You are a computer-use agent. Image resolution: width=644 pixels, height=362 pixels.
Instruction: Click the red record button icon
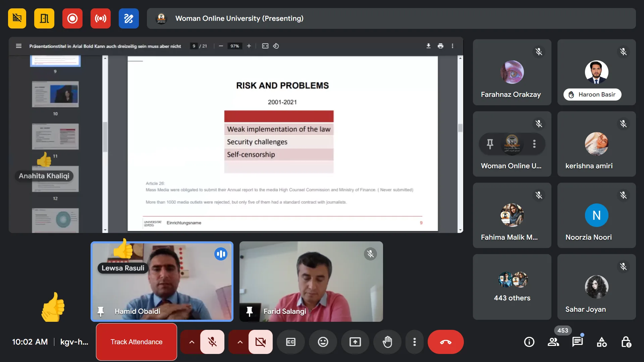click(x=72, y=18)
